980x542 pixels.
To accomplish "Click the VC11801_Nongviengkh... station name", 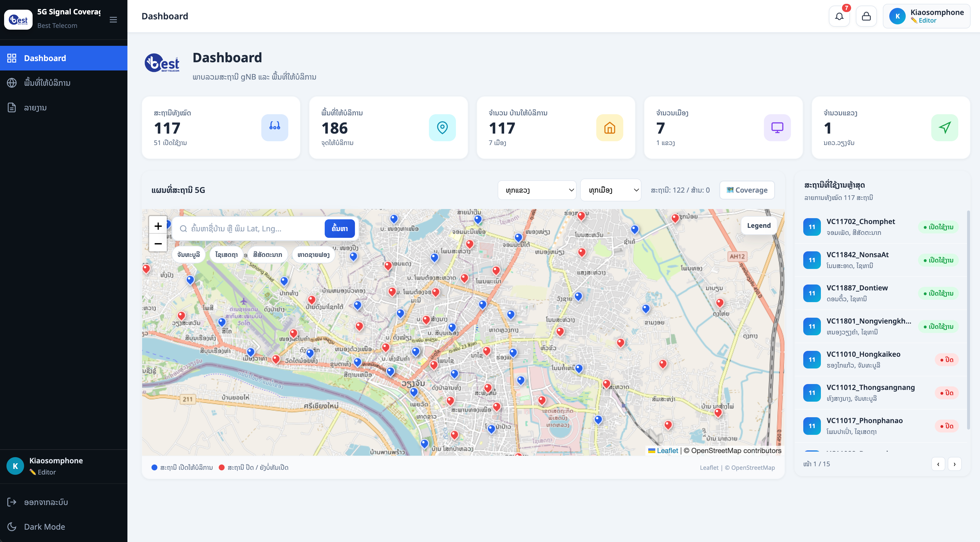I will 868,321.
